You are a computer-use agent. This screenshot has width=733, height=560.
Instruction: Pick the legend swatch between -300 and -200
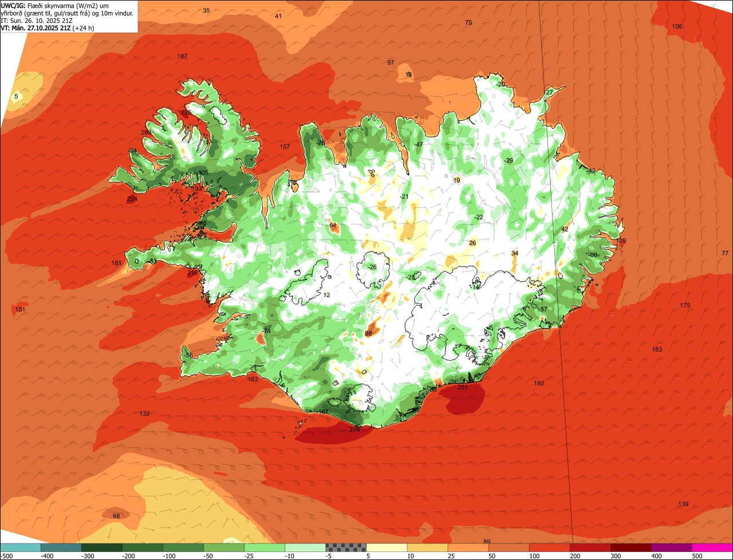(x=101, y=547)
